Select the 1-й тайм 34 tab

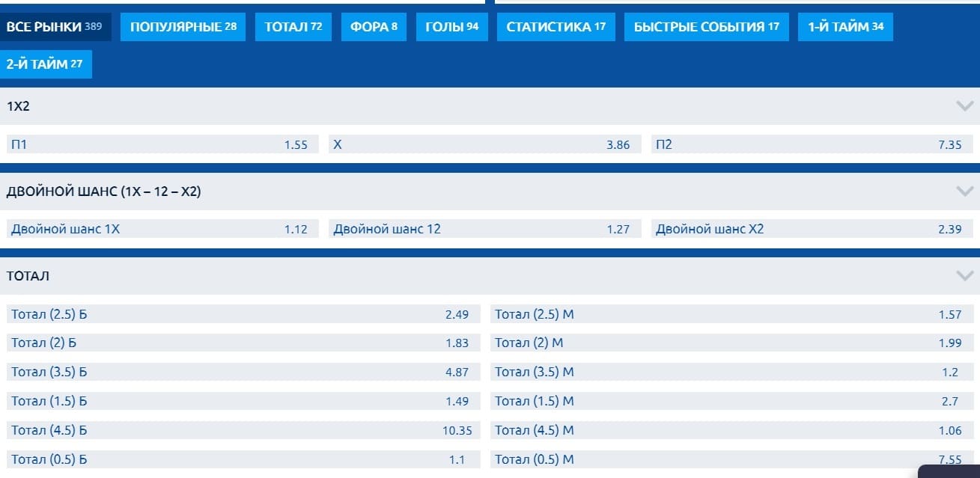[x=845, y=27]
